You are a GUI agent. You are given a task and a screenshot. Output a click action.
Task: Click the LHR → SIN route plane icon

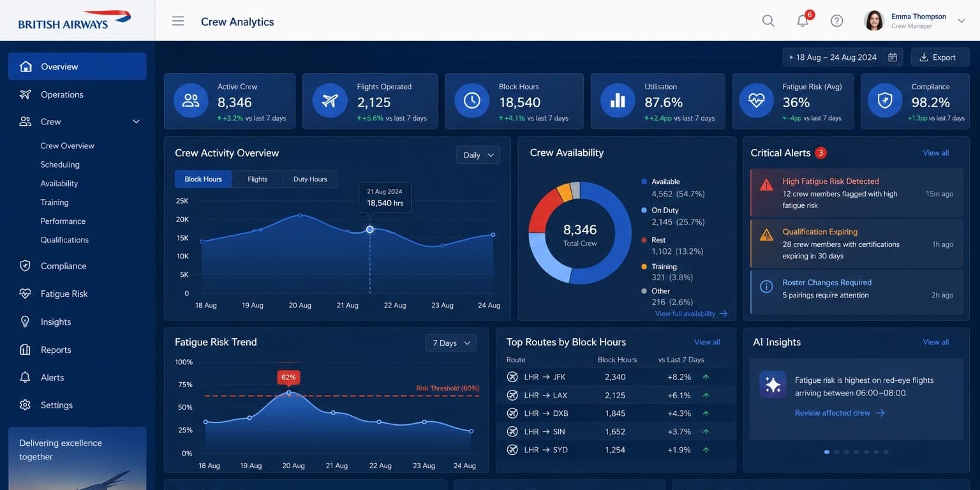pyautogui.click(x=512, y=432)
